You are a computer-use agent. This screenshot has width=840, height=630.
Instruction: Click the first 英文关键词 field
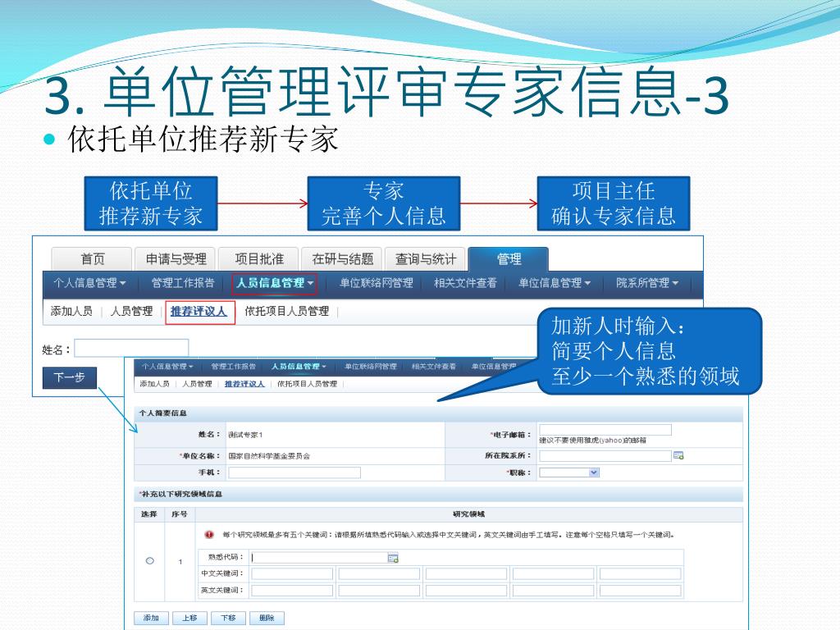click(x=292, y=591)
